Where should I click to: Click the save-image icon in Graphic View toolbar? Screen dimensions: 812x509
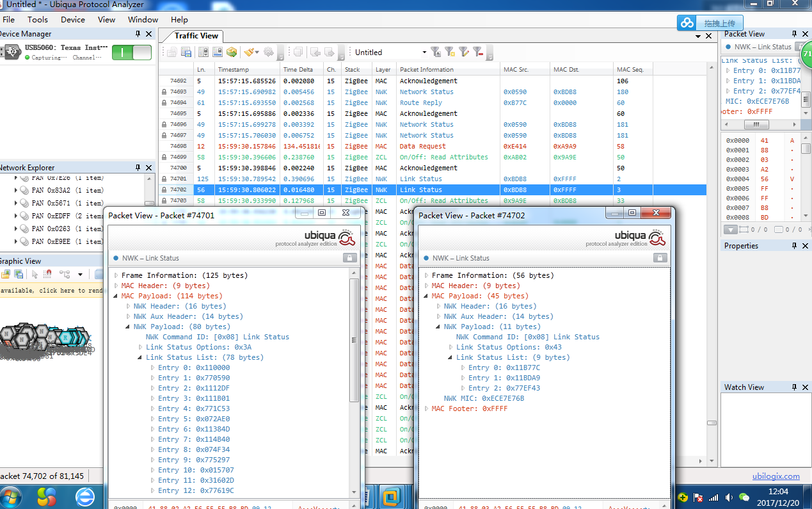19,274
